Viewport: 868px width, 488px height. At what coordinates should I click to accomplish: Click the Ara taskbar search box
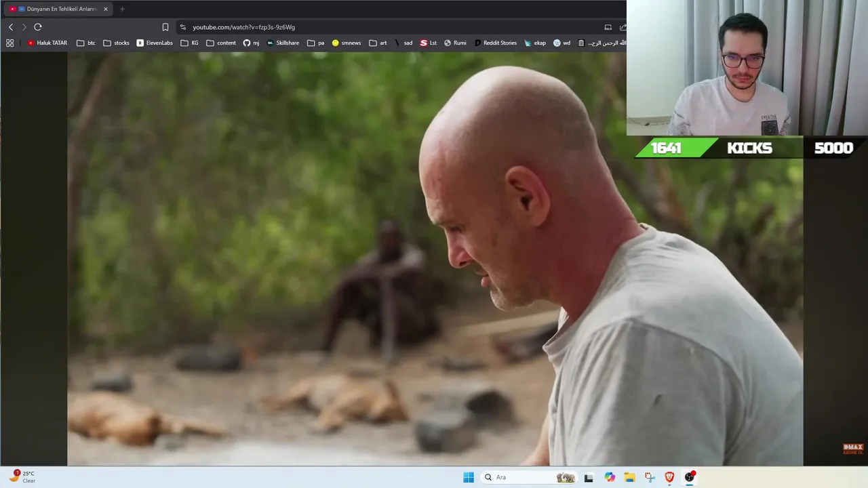tap(528, 477)
